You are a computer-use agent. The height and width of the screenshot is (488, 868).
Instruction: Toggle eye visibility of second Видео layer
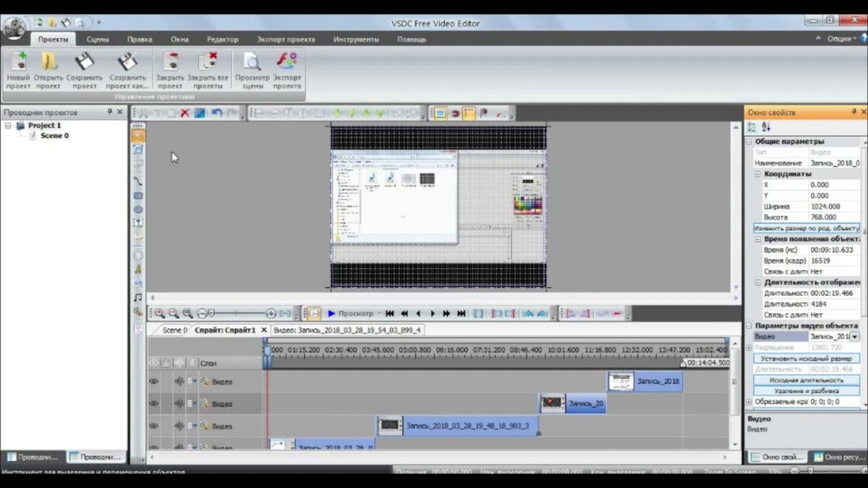pos(154,403)
